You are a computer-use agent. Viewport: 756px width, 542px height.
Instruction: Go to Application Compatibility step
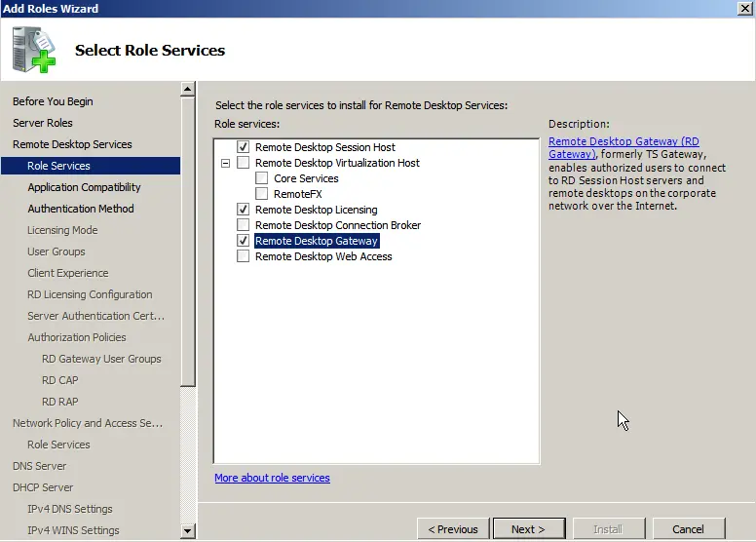[x=84, y=187]
